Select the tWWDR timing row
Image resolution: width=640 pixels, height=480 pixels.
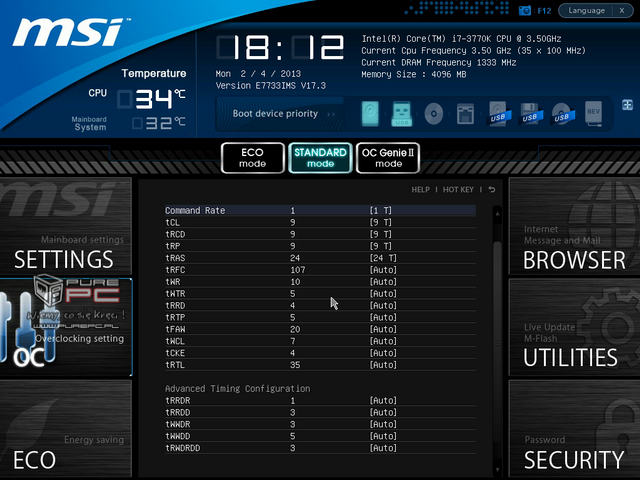click(320, 424)
